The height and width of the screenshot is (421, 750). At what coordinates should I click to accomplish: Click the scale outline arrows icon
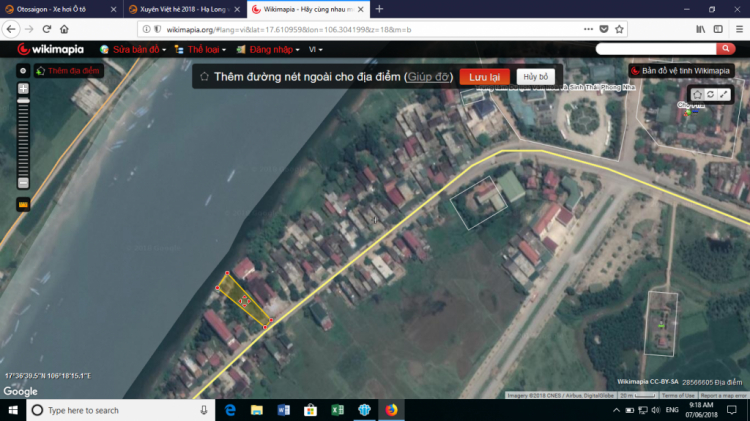pyautogui.click(x=724, y=94)
